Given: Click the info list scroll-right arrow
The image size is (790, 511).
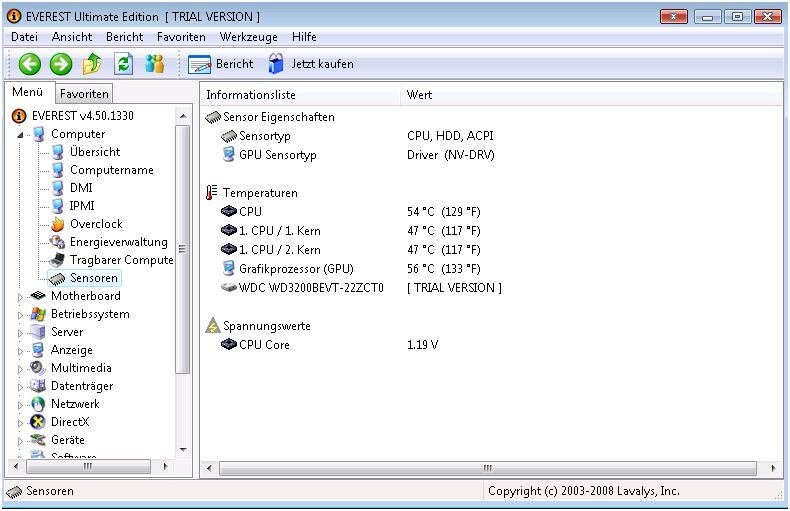Looking at the screenshot, I should pos(773,468).
